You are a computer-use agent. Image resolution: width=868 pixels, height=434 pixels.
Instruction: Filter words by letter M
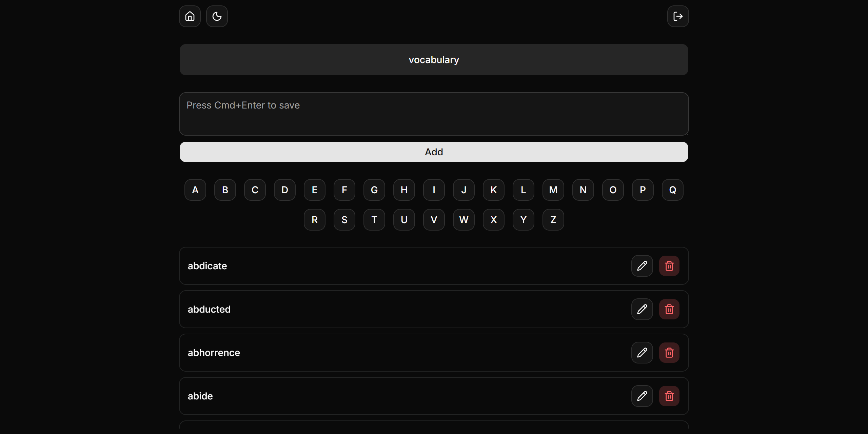tap(553, 190)
